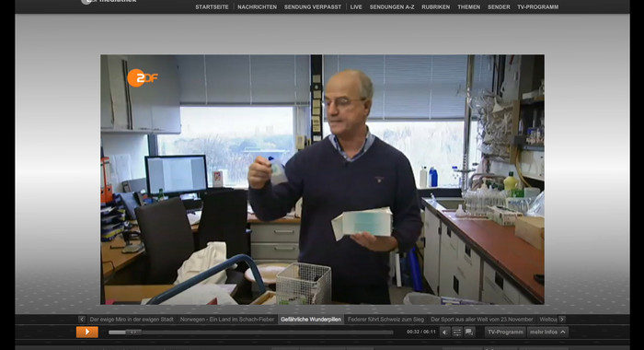Select clip Der Sport aus aller Welt
644x350 pixels.
coord(482,320)
